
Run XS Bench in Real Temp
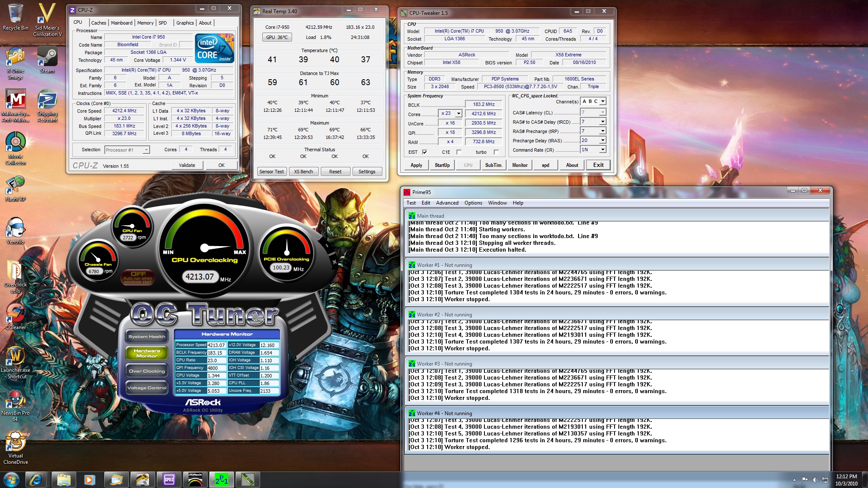303,172
